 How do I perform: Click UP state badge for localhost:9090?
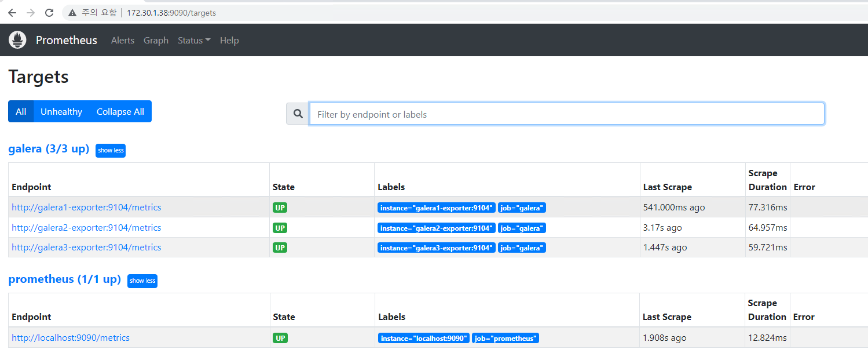[280, 338]
